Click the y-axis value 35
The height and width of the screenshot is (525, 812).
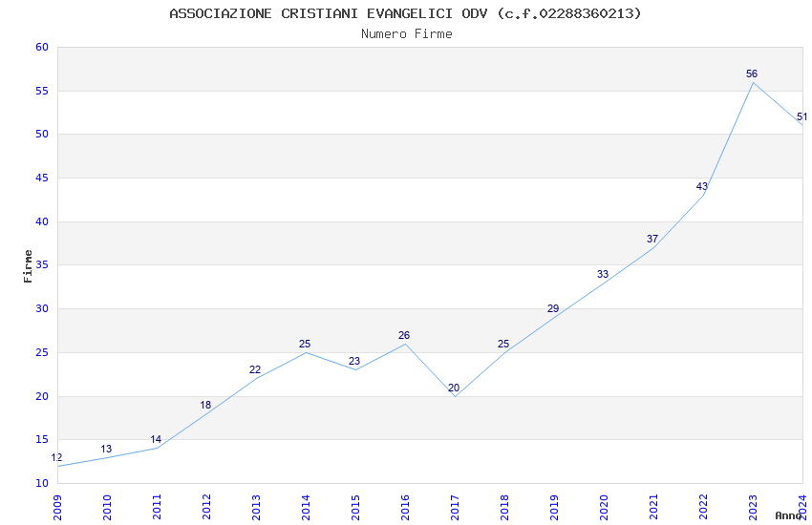42,265
